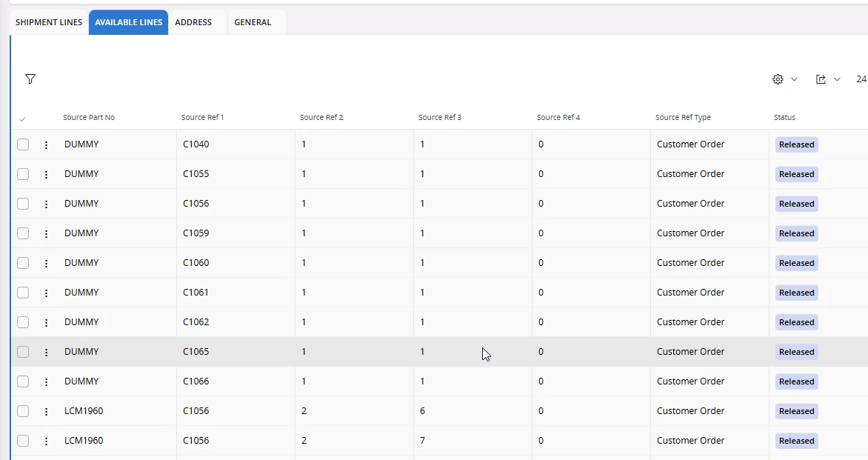868x460 pixels.
Task: Toggle the select-all checkmark in the header
Action: (22, 119)
